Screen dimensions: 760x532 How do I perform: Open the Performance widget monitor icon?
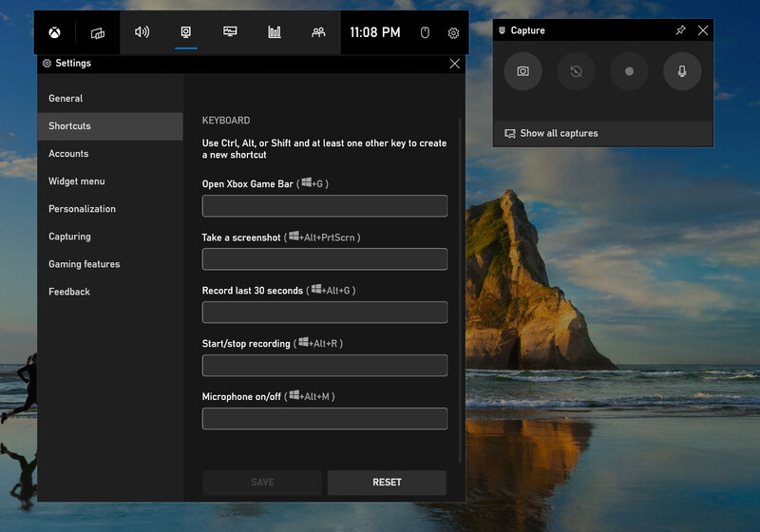click(230, 32)
